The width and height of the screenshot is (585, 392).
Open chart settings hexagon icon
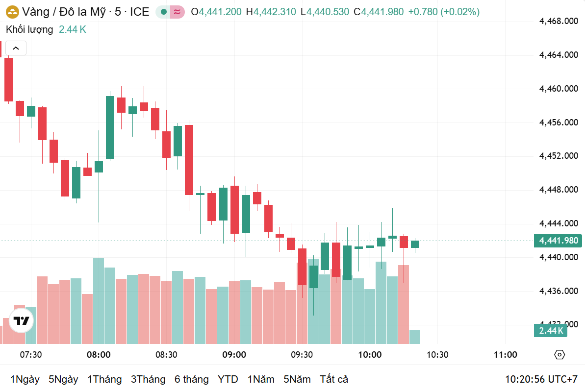click(560, 355)
